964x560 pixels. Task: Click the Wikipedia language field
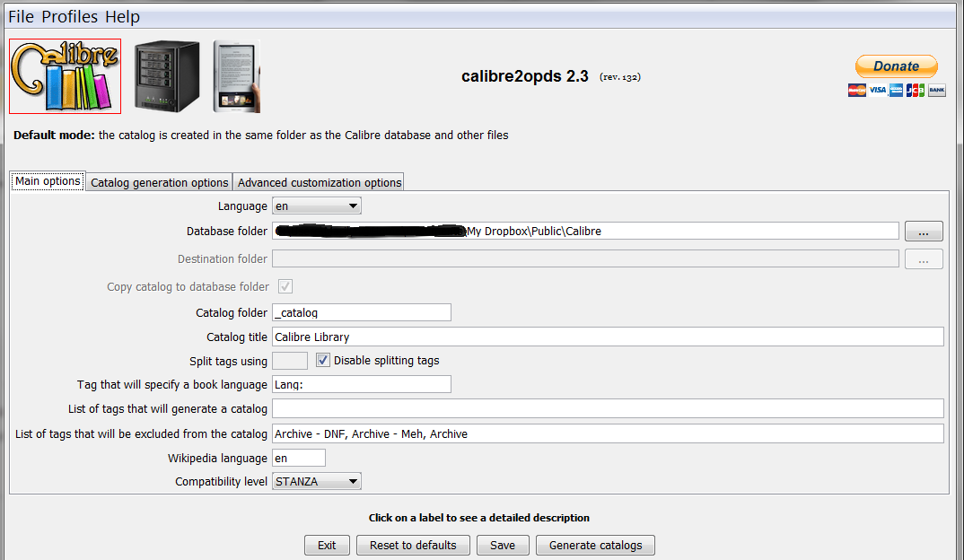(299, 458)
